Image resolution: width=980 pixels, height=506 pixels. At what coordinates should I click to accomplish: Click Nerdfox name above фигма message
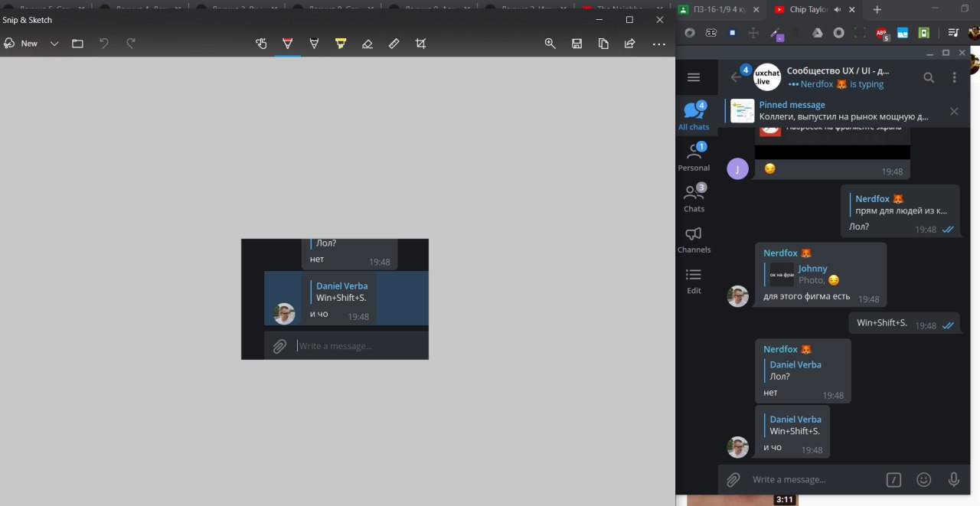tap(787, 253)
